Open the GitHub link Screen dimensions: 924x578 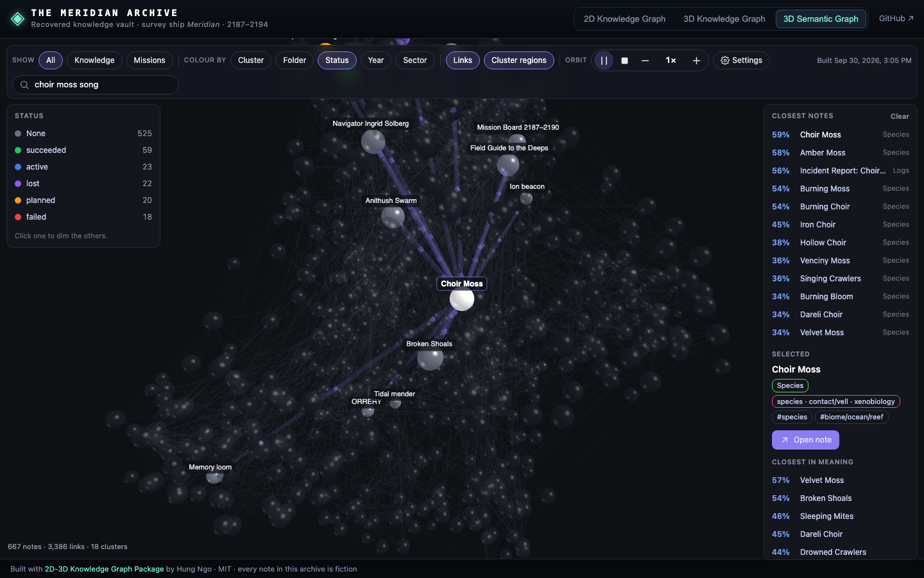pos(896,19)
